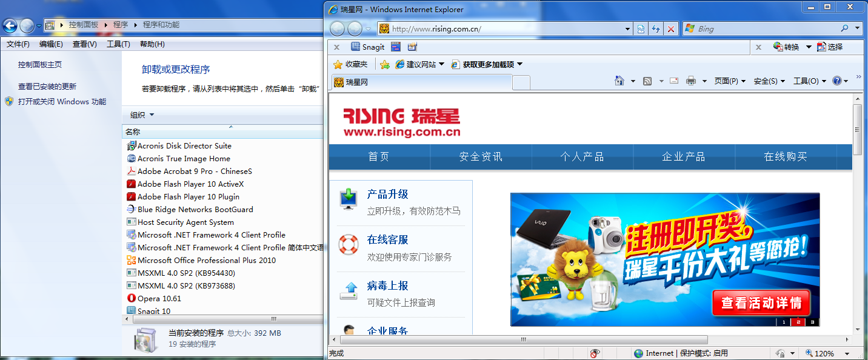Click the Snagit window-capture icon next to Snagit
This screenshot has width=868, height=360.
point(396,47)
